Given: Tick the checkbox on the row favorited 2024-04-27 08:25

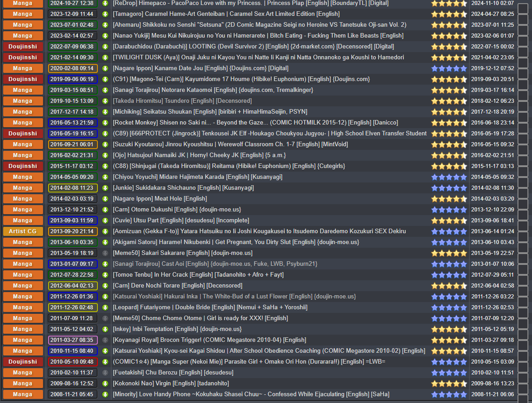Looking at the screenshot, I should pos(523,19).
